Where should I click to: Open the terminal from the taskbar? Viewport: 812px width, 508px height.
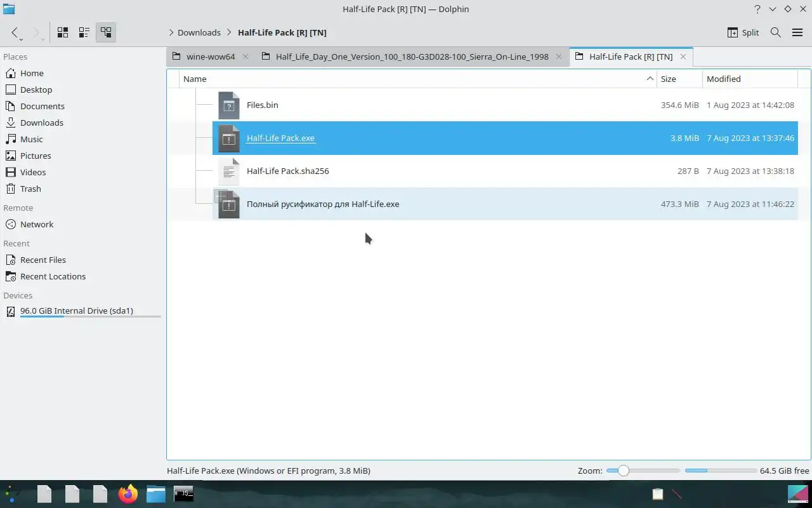183,493
